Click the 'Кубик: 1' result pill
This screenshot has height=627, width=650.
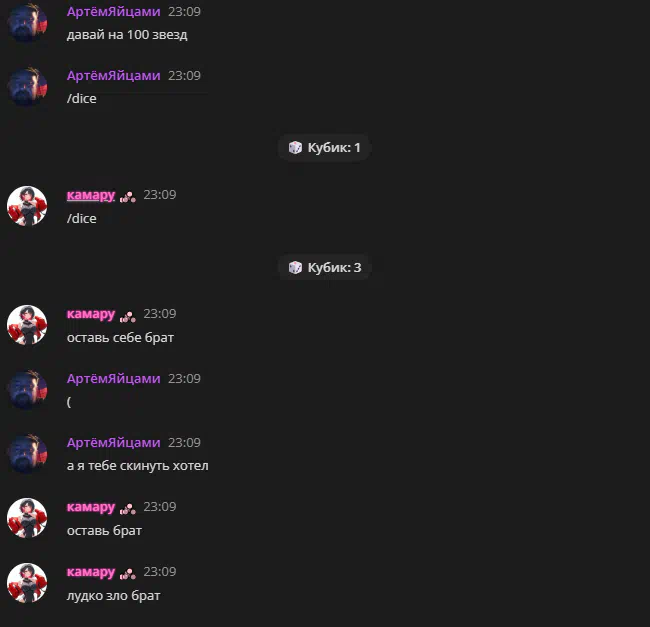point(324,148)
